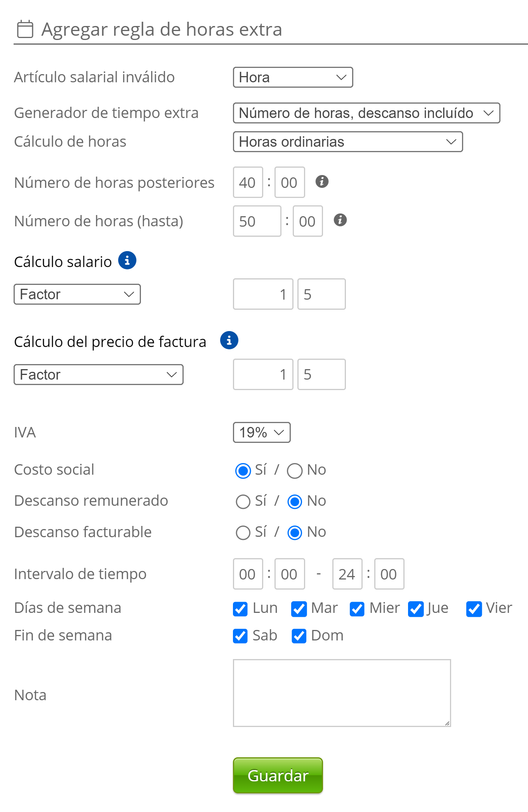Click the calendar icon in the header
The height and width of the screenshot is (812, 528).
tap(25, 29)
